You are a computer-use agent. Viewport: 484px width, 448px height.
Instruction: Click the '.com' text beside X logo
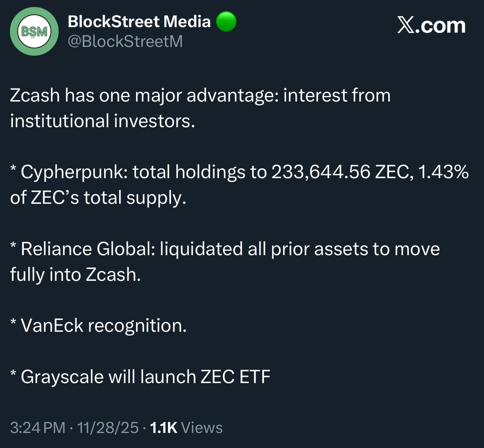[442, 25]
